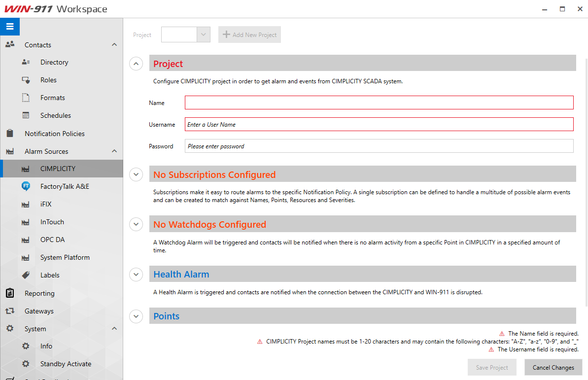Click the Labels tag icon
The width and height of the screenshot is (588, 380).
pos(26,275)
